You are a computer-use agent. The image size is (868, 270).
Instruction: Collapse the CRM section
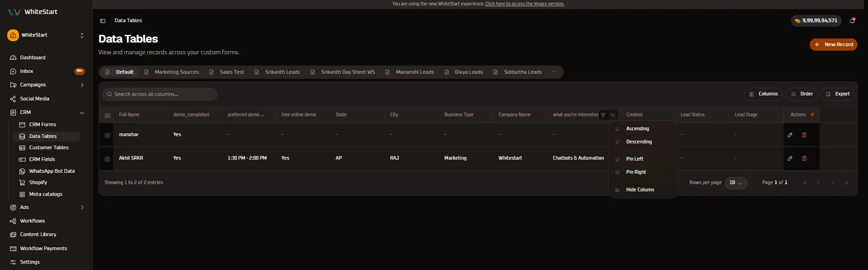click(82, 113)
